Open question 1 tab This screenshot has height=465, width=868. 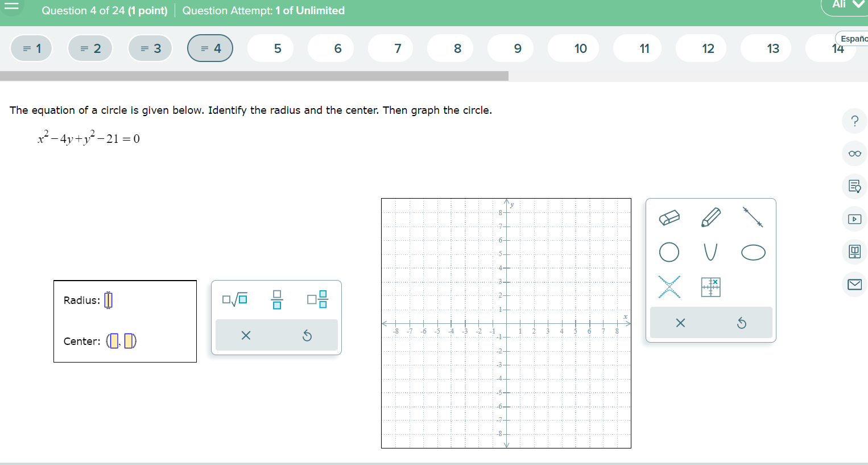[31, 48]
